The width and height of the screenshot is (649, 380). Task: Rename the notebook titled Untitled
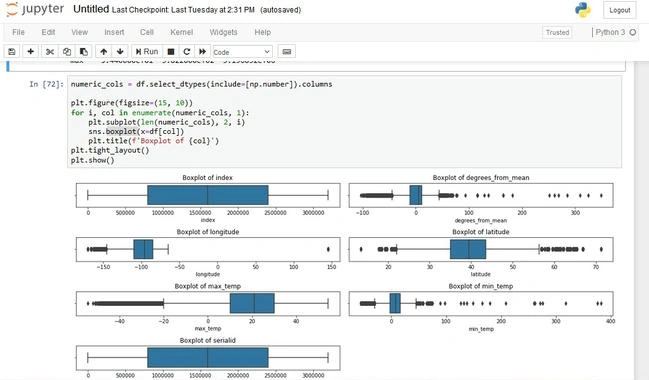[x=91, y=10]
